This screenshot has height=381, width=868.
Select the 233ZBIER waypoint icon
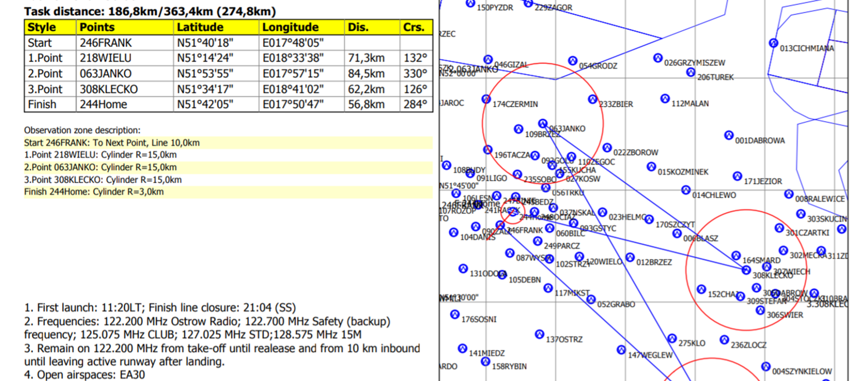tap(593, 99)
